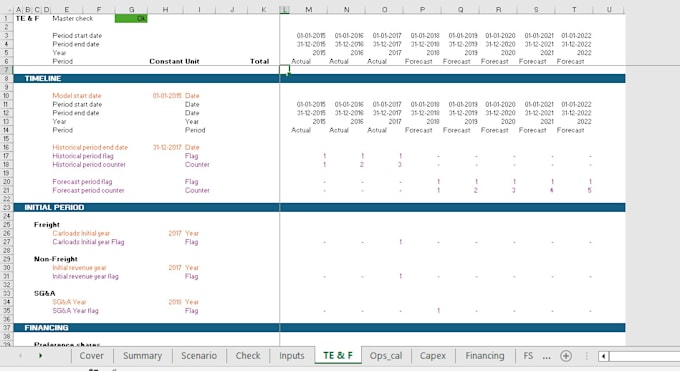Select column M header
The image size is (680, 371).
tap(308, 10)
